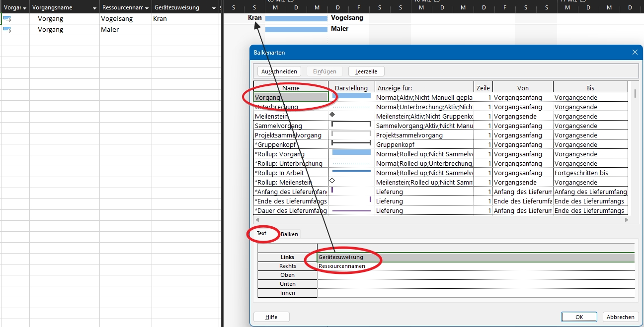Click task mode icon in Vogelsang row
This screenshot has width=644, height=327.
point(7,18)
